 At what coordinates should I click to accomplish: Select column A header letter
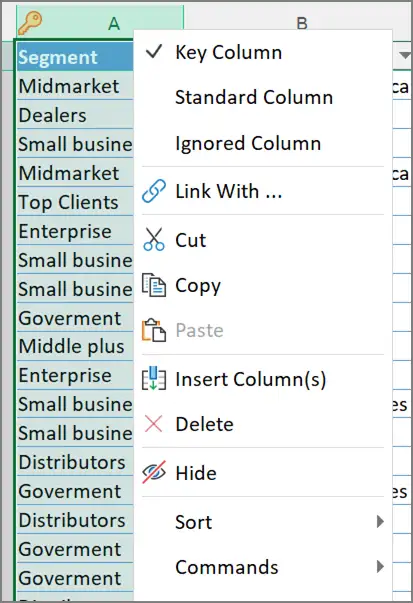(114, 24)
